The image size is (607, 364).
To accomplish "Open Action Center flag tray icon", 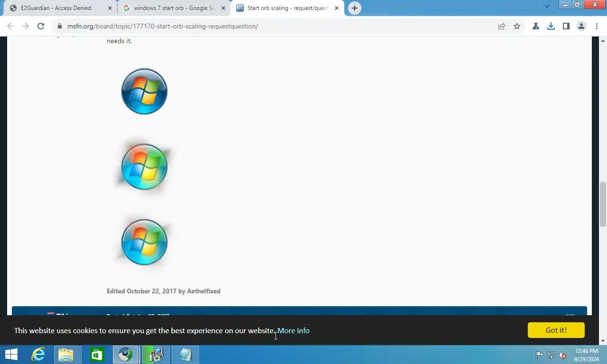I will 540,355.
